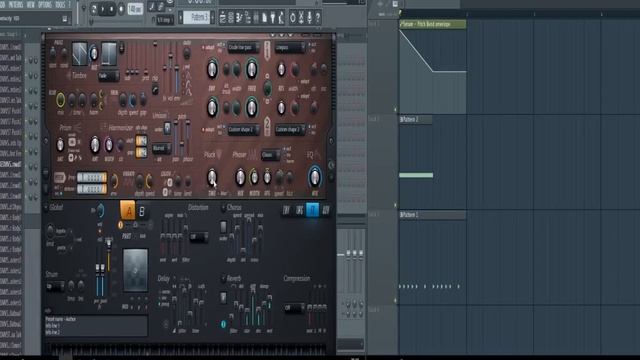Screen dimensions: 640x360
Task: Click the yellow sub harmonics knob
Action: coord(60,100)
